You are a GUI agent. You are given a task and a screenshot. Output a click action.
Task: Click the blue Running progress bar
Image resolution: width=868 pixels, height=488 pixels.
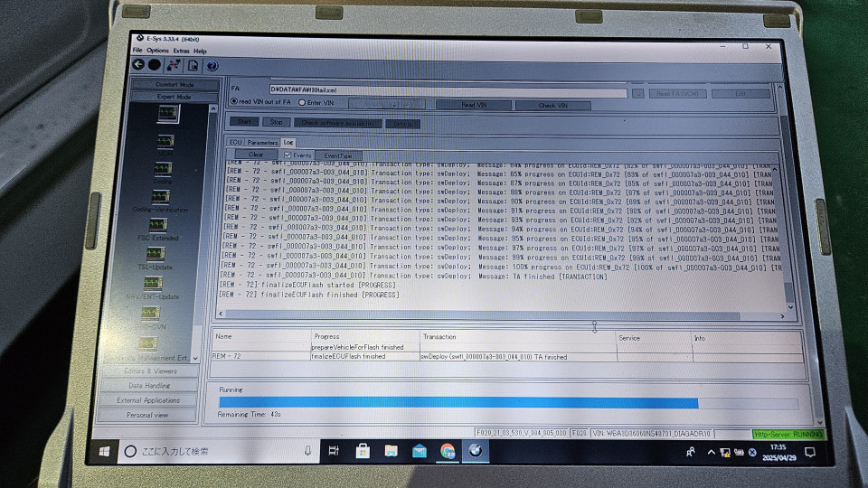[458, 403]
